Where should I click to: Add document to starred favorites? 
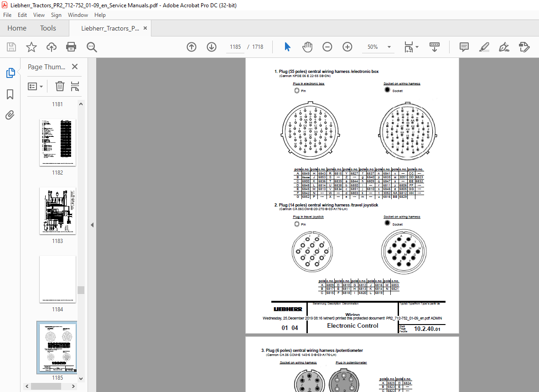(31, 47)
